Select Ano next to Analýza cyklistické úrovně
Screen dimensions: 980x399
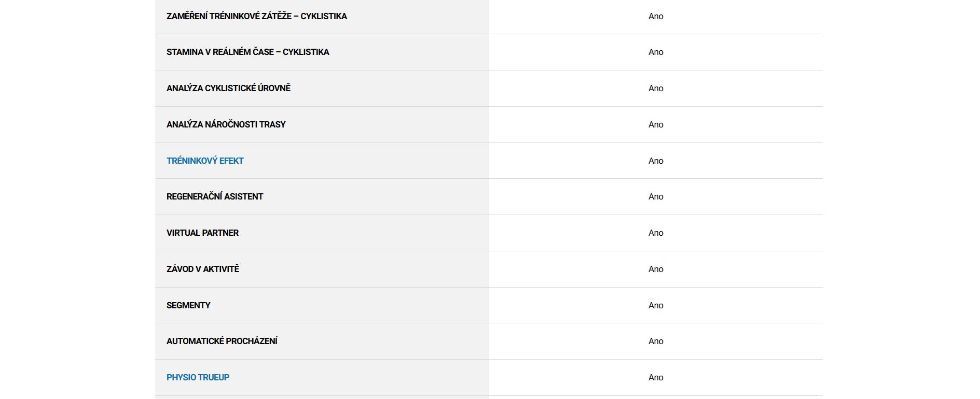(656, 88)
